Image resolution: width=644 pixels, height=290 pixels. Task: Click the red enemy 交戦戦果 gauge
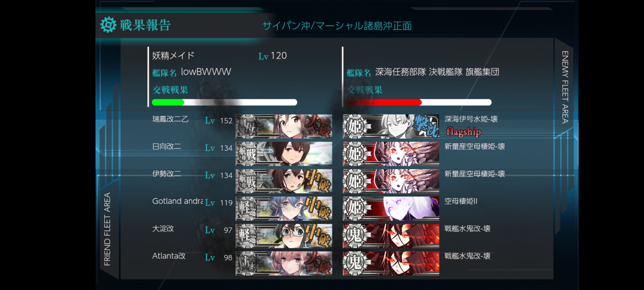(x=419, y=102)
